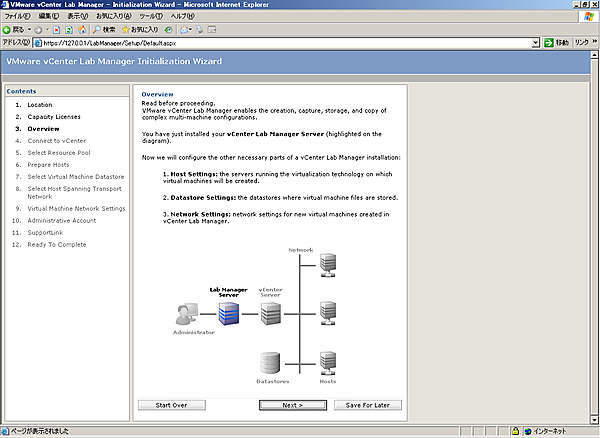600x438 pixels.
Task: Click the bottom Hosts server icon
Action: (328, 361)
